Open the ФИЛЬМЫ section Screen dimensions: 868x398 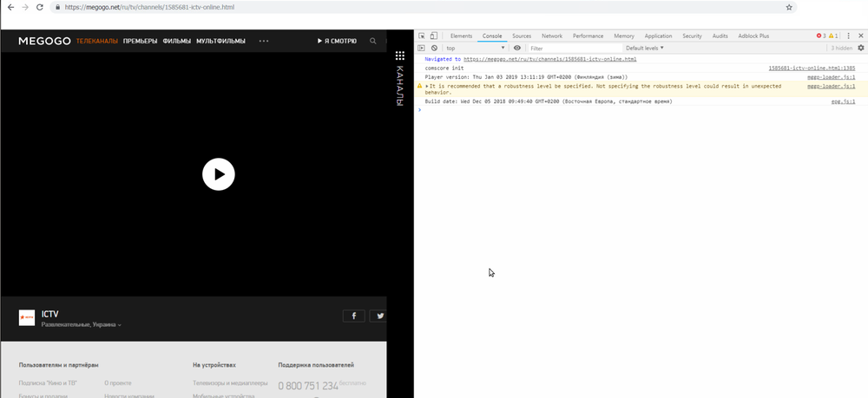tap(176, 41)
